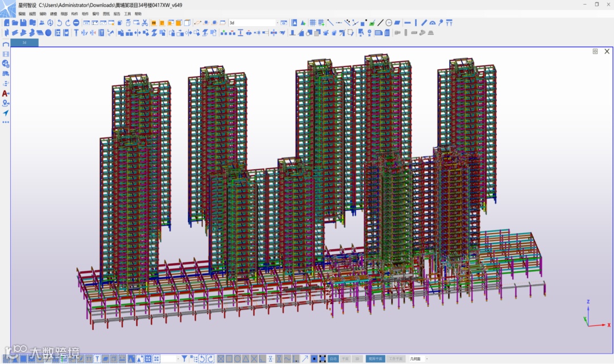Screen dimensions: 614x364
Task: Open the 图纸 menu
Action: (106, 14)
